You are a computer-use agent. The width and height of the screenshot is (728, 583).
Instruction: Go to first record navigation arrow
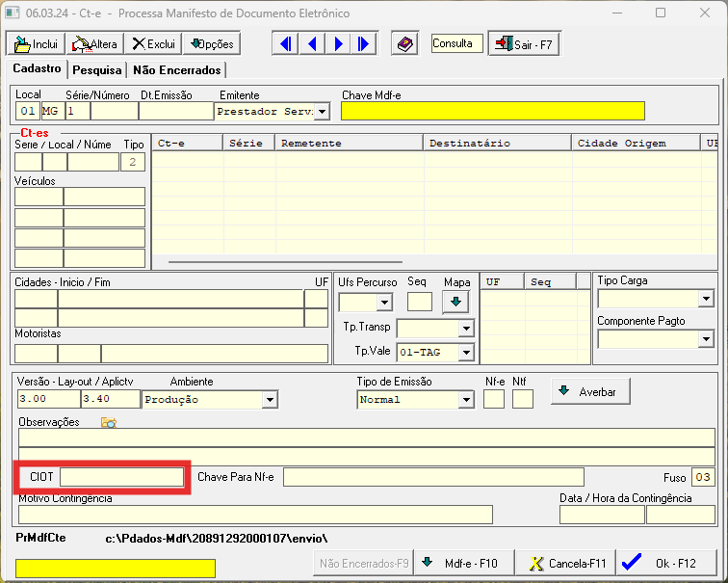[x=285, y=44]
